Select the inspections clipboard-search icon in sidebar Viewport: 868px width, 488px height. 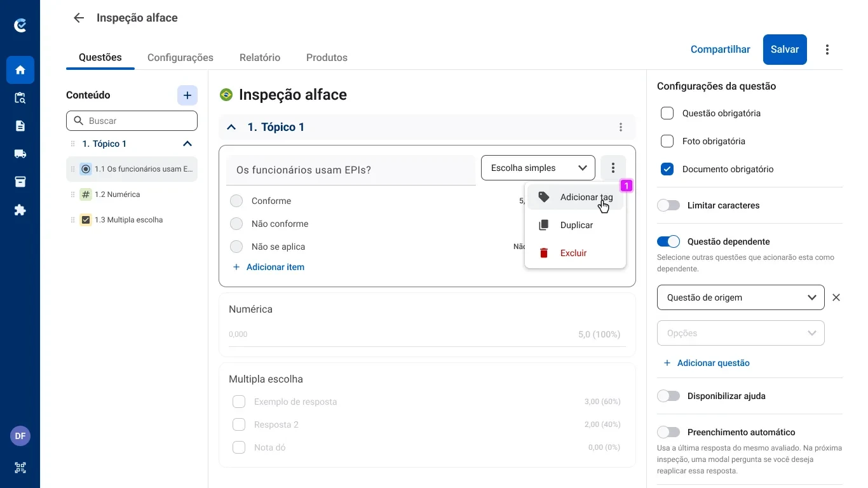point(20,98)
